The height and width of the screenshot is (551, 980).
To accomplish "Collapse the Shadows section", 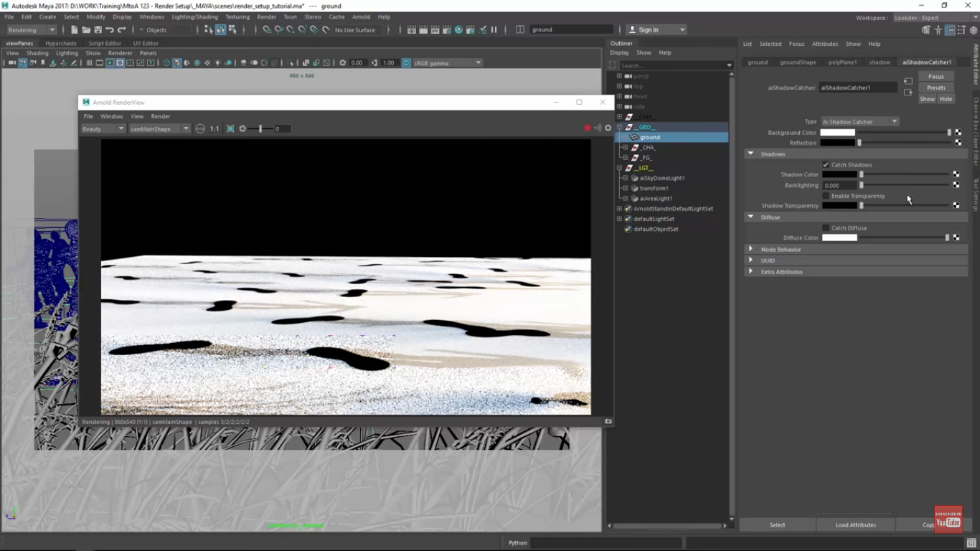I will tap(750, 154).
